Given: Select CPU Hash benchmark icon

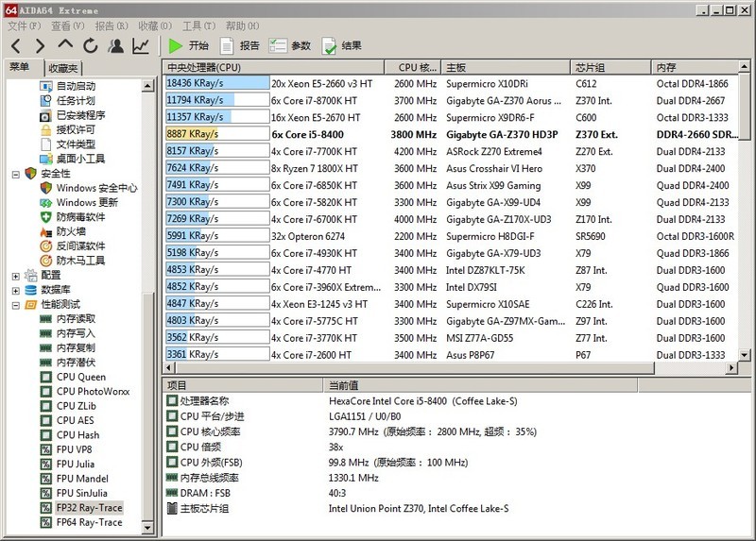Looking at the screenshot, I should pyautogui.click(x=45, y=435).
